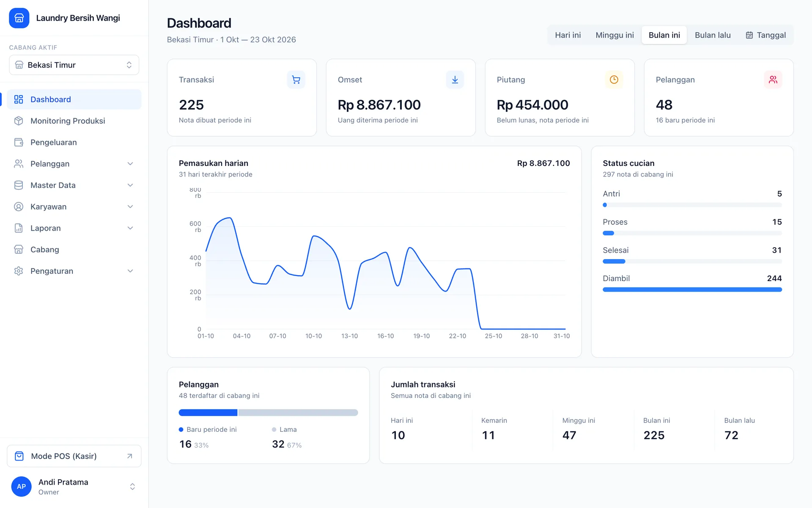Image resolution: width=812 pixels, height=508 pixels.
Task: Open the Cabang page from sidebar
Action: click(x=74, y=249)
